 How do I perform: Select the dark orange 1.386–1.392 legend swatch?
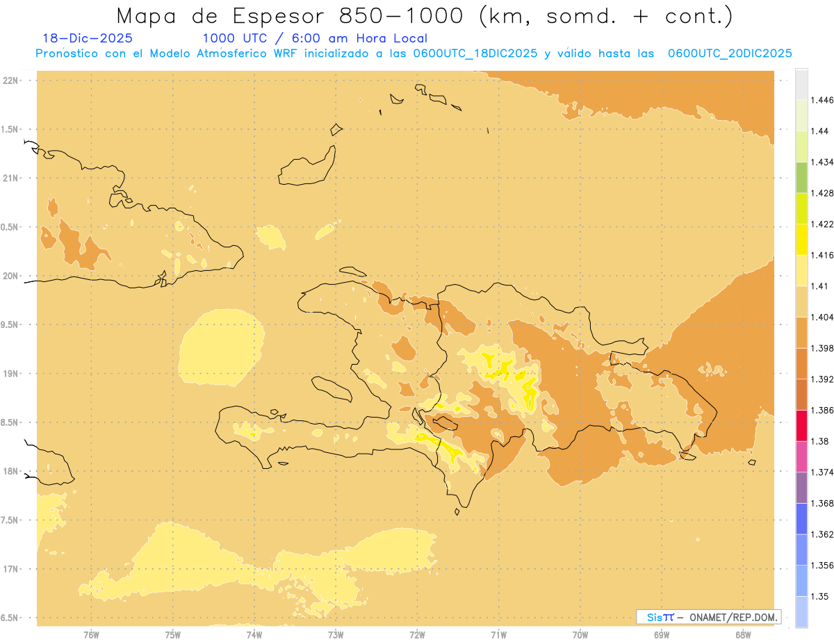tap(801, 395)
